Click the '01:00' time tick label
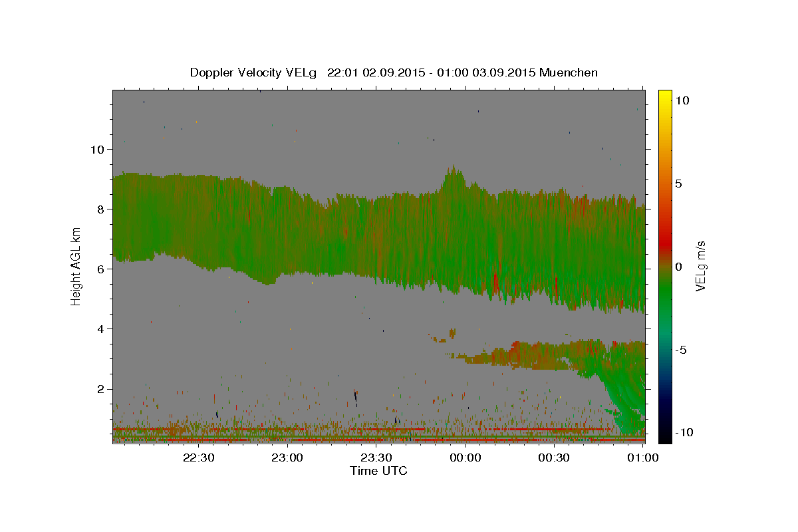 (642, 458)
